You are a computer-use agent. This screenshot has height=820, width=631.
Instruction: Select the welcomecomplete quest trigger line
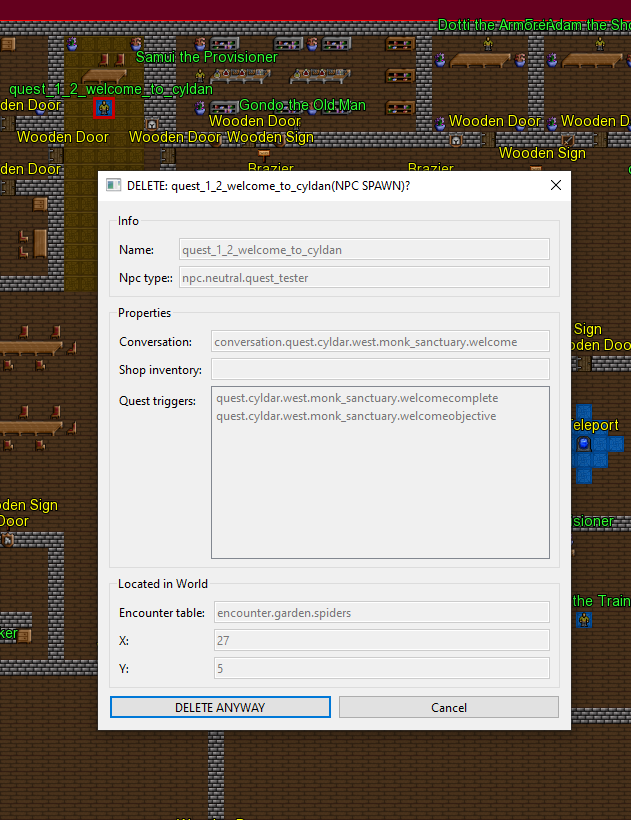[357, 398]
